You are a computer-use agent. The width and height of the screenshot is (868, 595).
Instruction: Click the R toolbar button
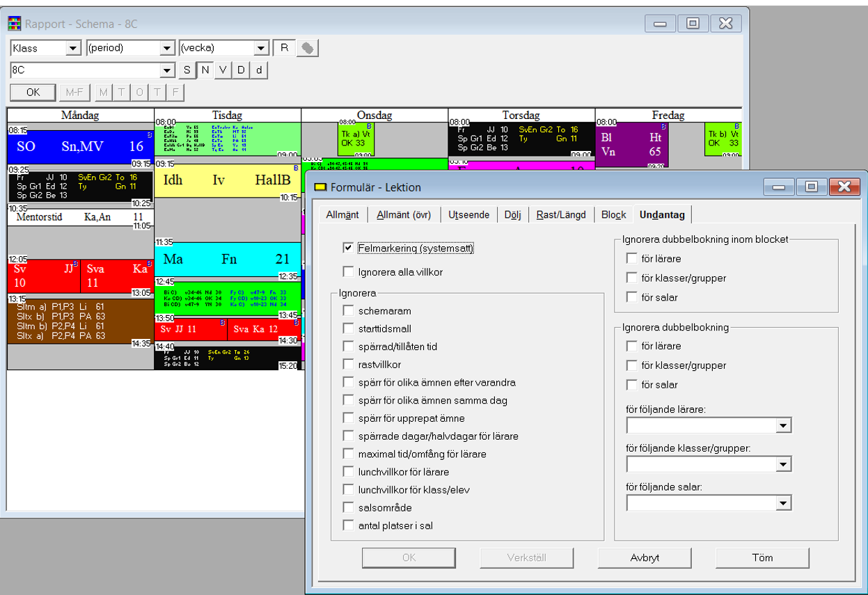(284, 48)
